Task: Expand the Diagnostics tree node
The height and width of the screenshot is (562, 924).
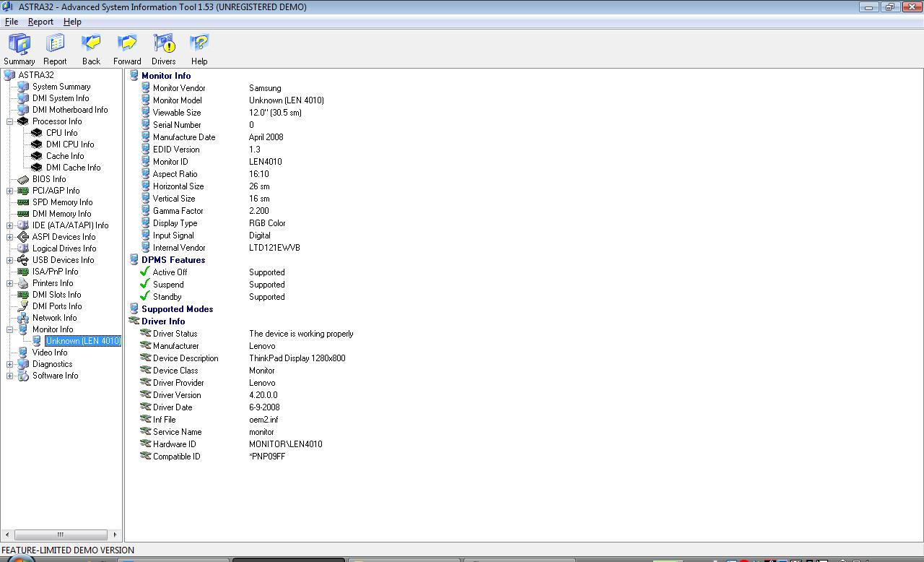Action: [x=10, y=364]
